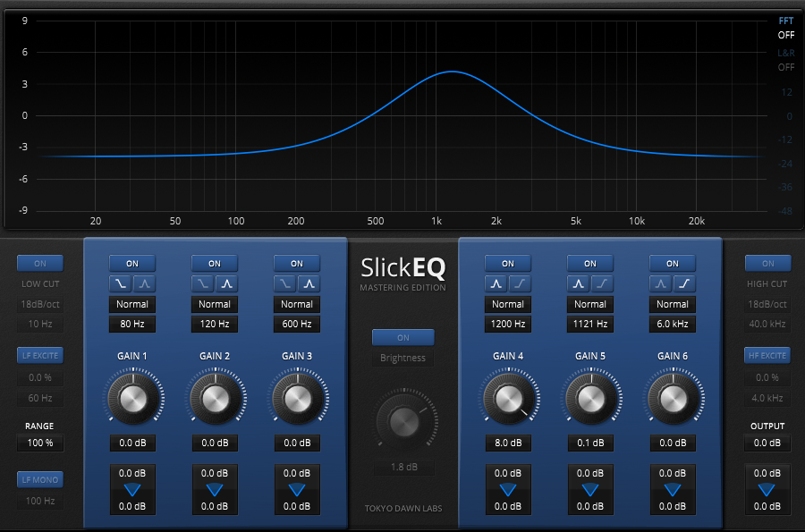Select high shelf shape for band 5
The width and height of the screenshot is (805, 532).
(602, 283)
